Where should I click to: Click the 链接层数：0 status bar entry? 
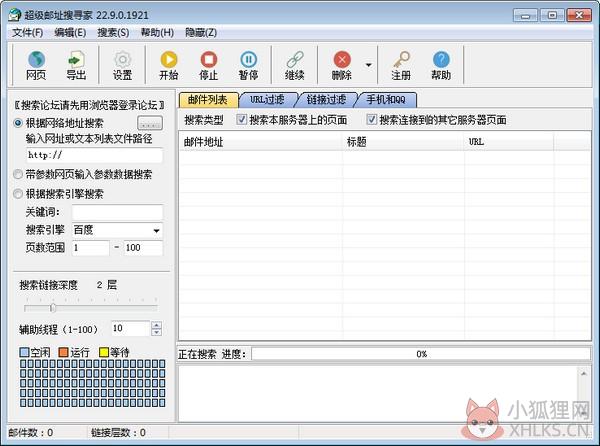click(x=118, y=433)
